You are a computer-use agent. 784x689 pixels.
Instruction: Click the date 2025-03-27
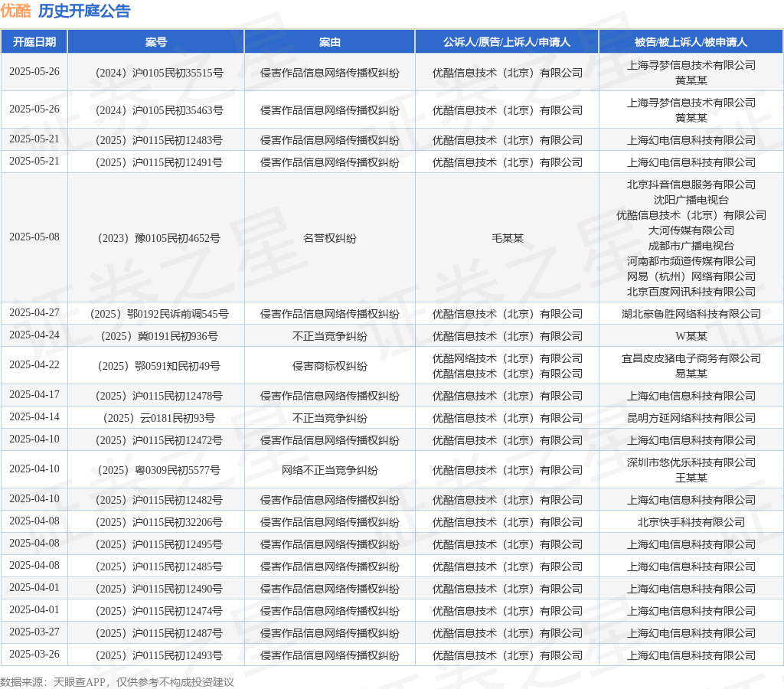pyautogui.click(x=34, y=632)
